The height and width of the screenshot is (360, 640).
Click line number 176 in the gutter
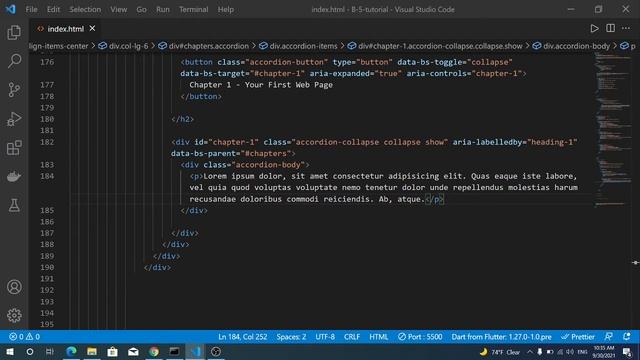(x=47, y=62)
